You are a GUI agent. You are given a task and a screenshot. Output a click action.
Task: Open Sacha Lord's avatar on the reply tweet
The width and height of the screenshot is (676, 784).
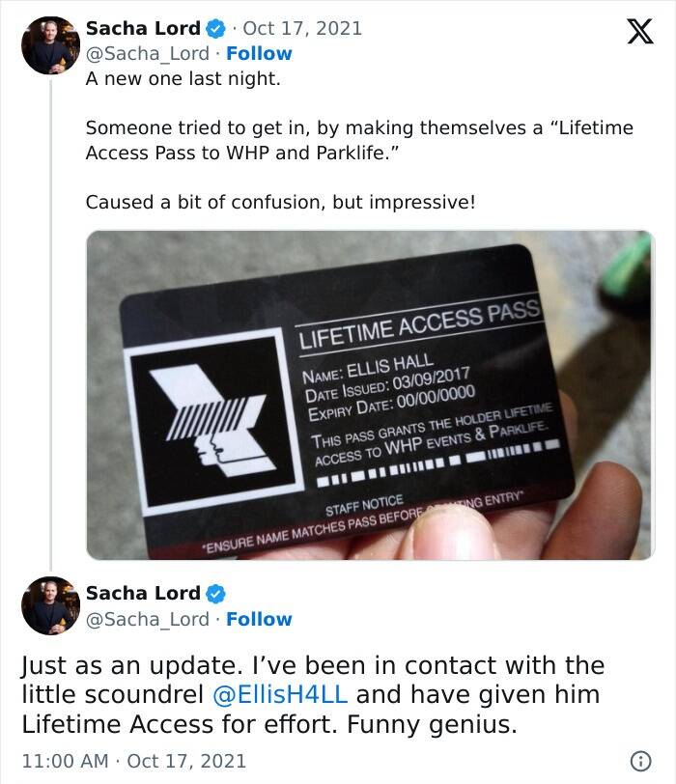(x=50, y=605)
